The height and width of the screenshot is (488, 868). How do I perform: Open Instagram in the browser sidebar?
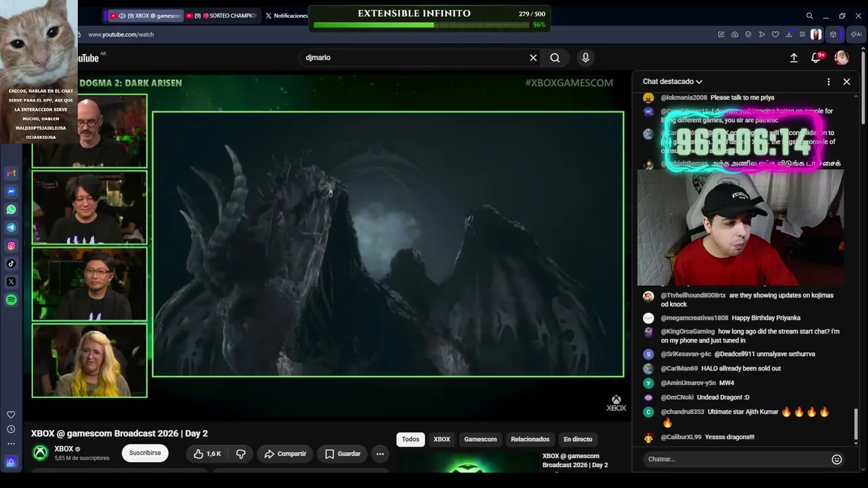(11, 246)
